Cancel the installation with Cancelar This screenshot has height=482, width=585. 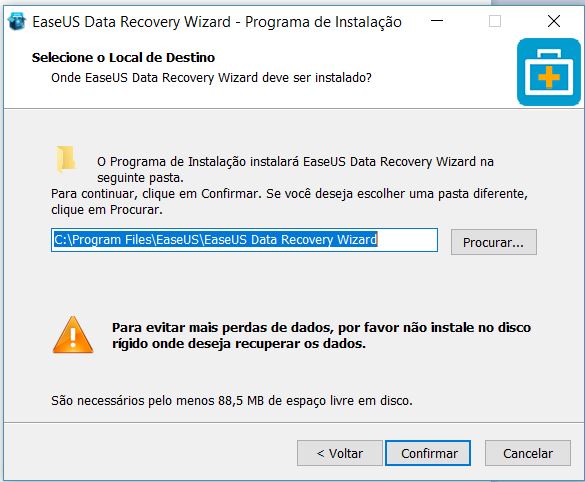click(x=528, y=453)
